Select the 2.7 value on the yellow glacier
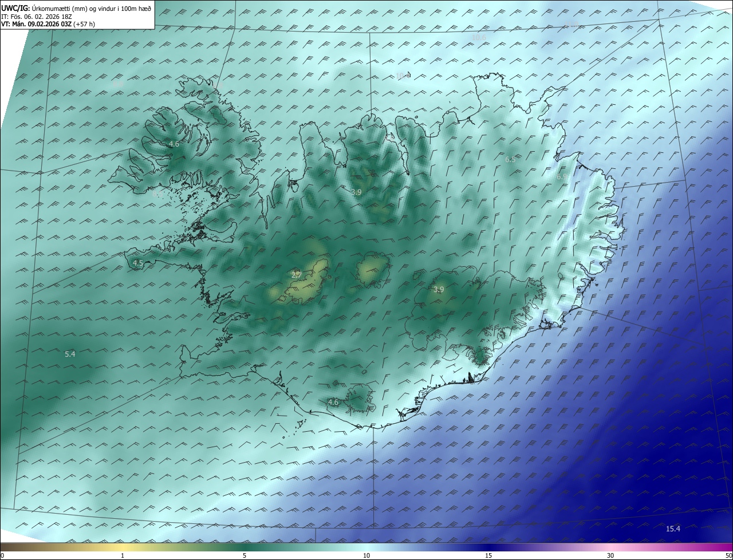The width and height of the screenshot is (733, 560). tap(297, 275)
